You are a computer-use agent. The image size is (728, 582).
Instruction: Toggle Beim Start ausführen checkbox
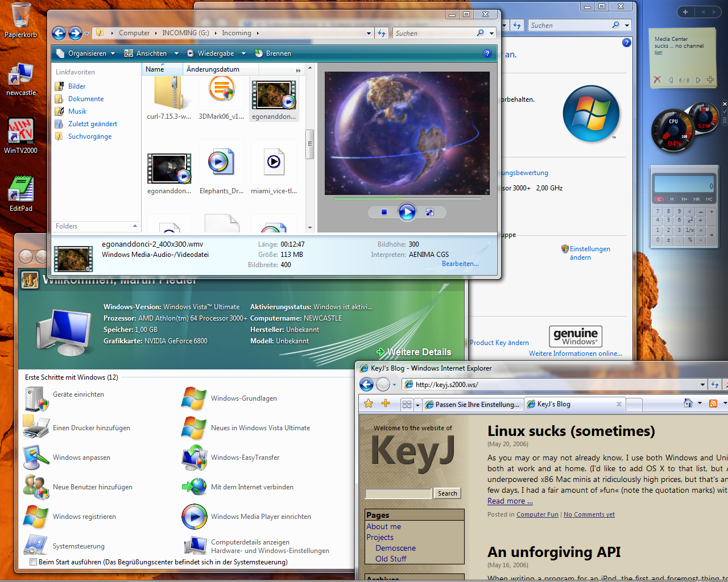point(34,562)
